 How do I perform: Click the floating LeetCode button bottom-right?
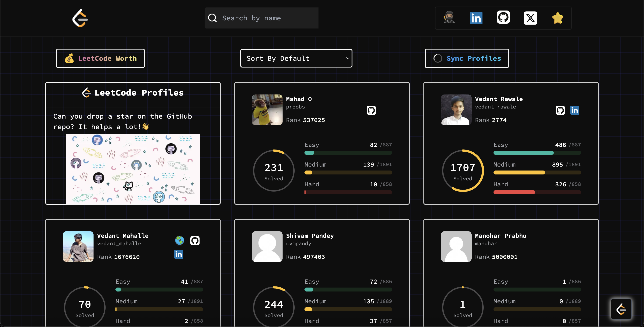(x=621, y=309)
